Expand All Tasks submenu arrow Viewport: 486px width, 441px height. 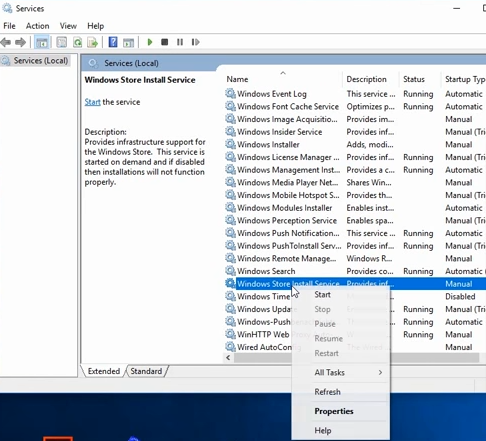(x=380, y=372)
